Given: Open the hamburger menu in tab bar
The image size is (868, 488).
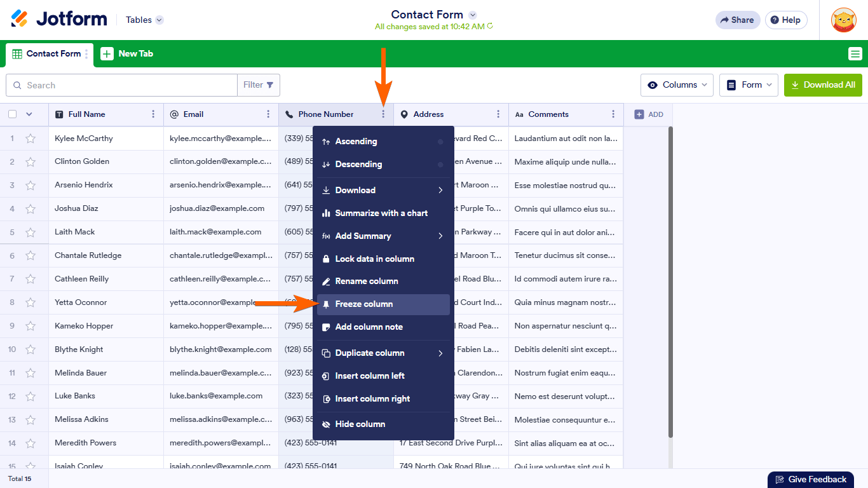Looking at the screenshot, I should point(855,54).
